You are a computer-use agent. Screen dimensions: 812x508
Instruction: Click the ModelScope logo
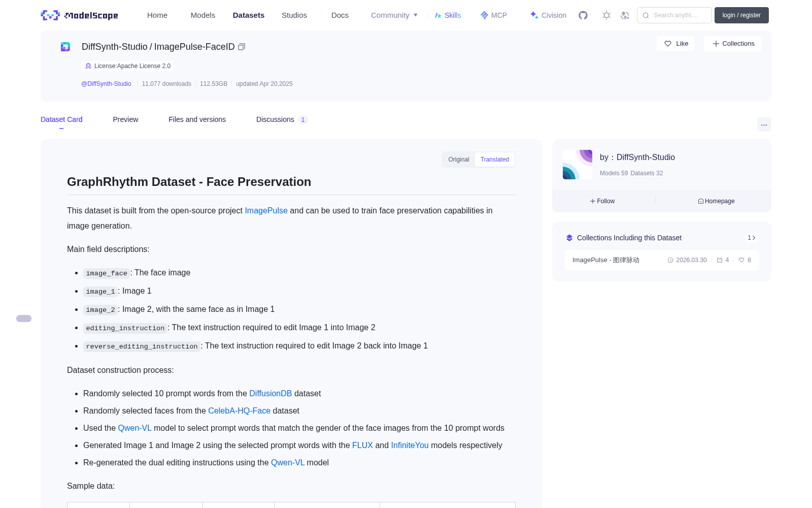[x=80, y=15]
